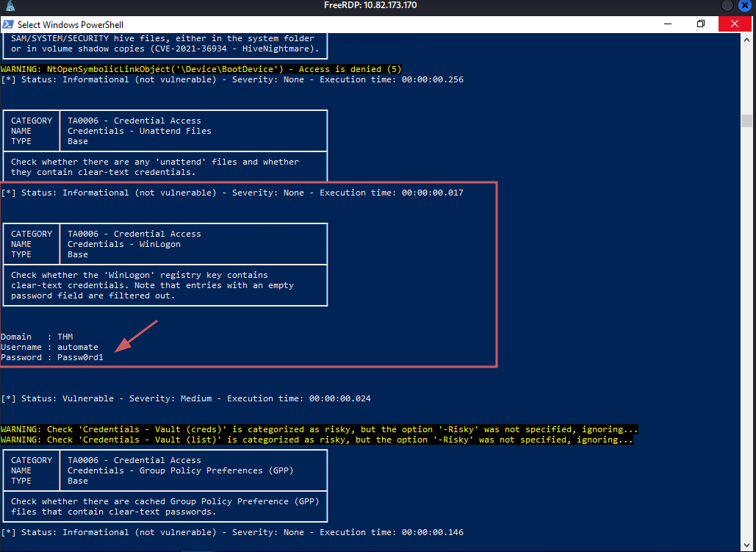Minimize the Windows PowerShell window

(x=667, y=24)
